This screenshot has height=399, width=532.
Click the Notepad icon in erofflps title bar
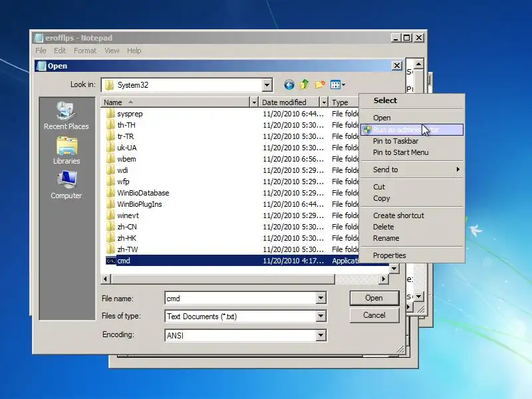point(39,38)
